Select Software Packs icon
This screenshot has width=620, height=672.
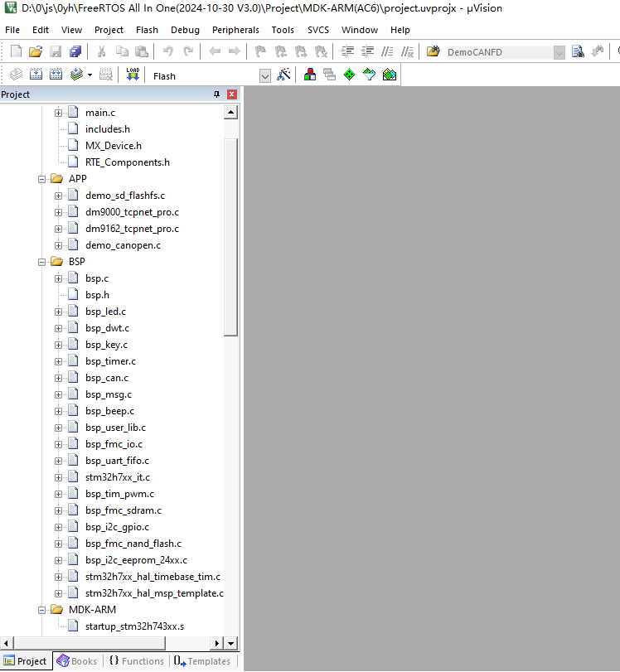(x=369, y=75)
